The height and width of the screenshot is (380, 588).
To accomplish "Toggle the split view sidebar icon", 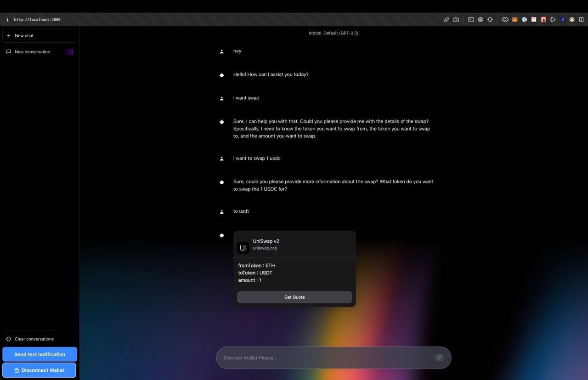I will (581, 20).
